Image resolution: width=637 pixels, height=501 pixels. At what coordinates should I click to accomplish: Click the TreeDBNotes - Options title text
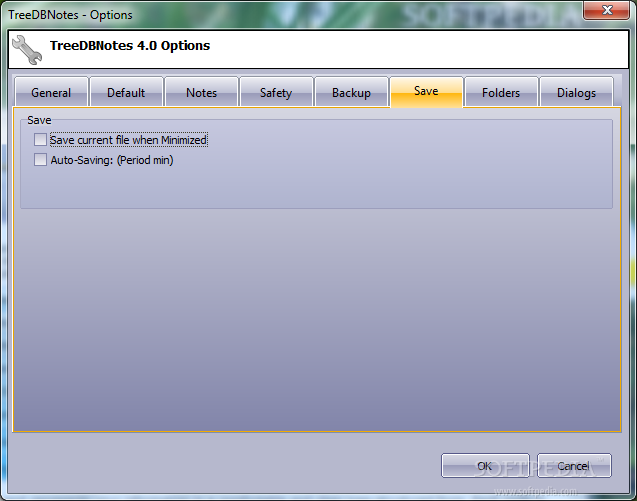(x=70, y=15)
